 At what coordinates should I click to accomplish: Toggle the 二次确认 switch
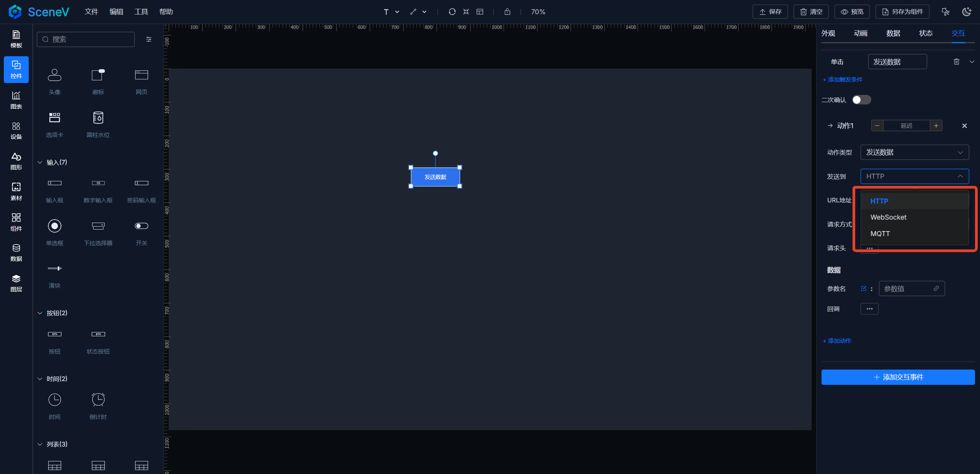tap(861, 100)
